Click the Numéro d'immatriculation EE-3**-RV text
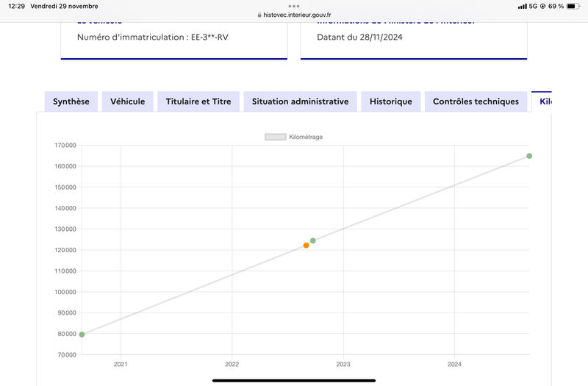This screenshot has height=386, width=588. pos(153,37)
